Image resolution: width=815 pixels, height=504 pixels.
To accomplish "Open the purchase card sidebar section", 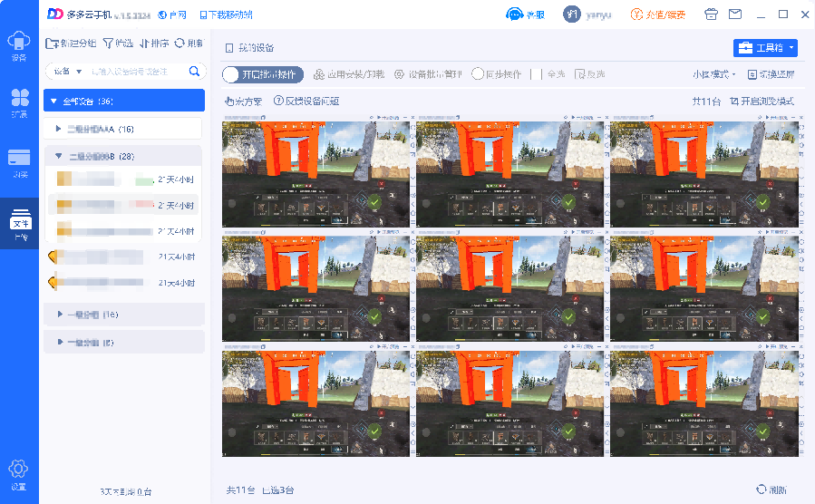I will point(19,163).
